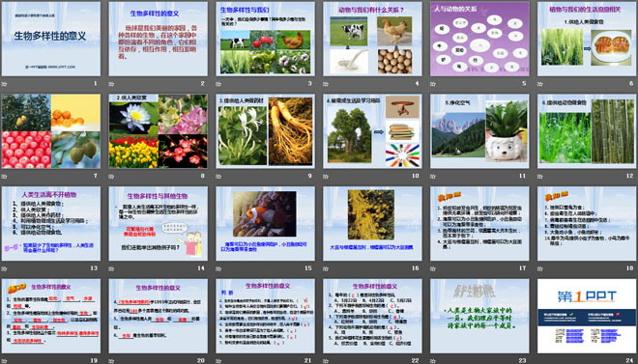This screenshot has height=364, width=638.
Task: Select slide 6 thumbnail with wheat and bread
Action: point(587,39)
